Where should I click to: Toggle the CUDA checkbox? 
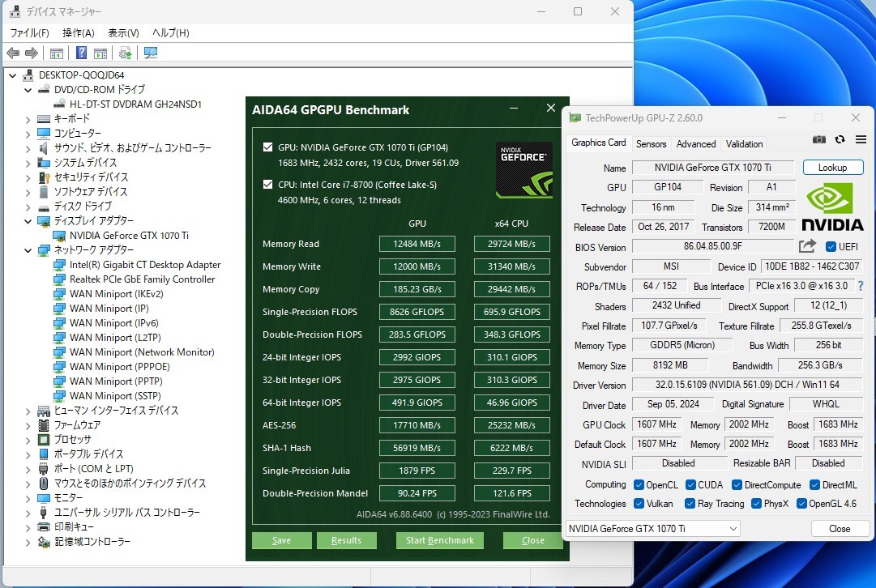click(x=690, y=484)
